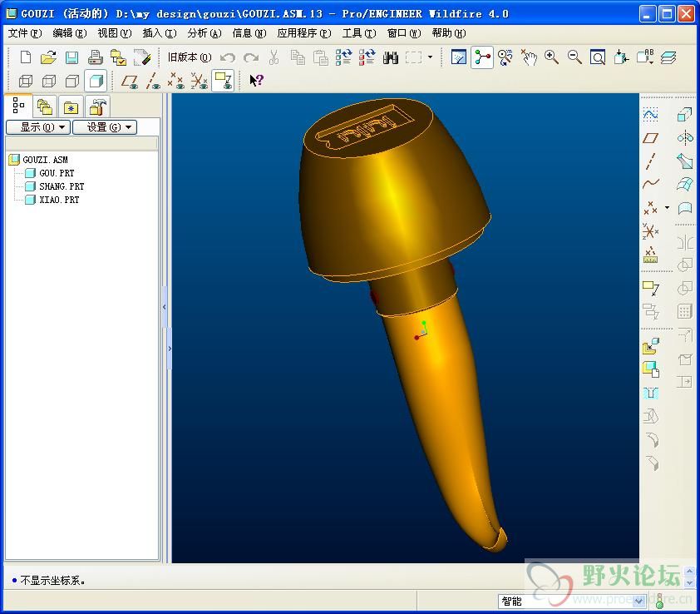700x614 pixels.
Task: Click the Datum Axis tool
Action: [650, 161]
